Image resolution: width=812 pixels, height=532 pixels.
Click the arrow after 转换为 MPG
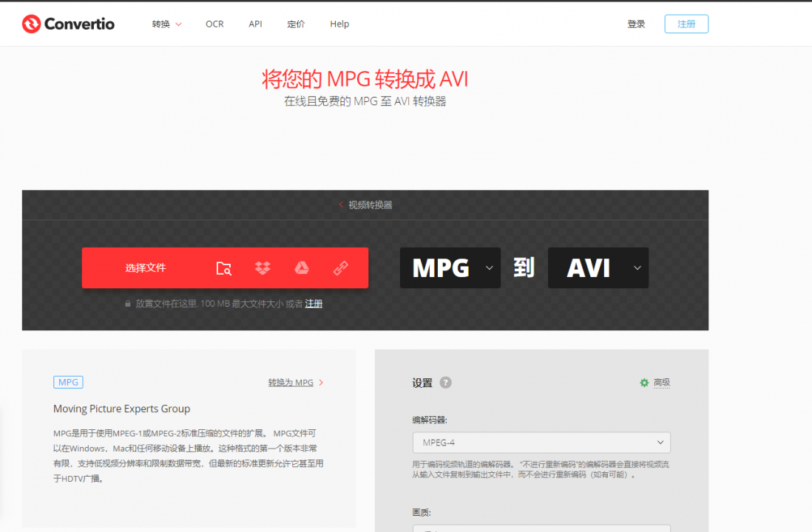(x=321, y=383)
